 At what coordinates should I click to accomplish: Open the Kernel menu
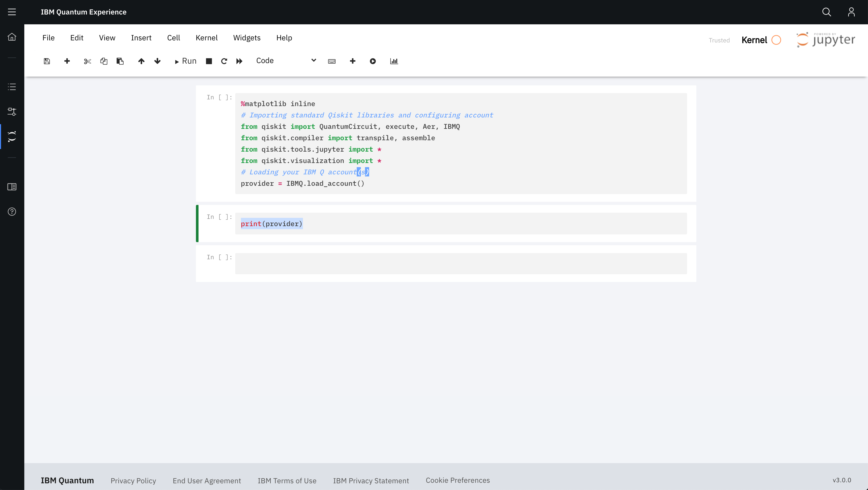pos(206,38)
